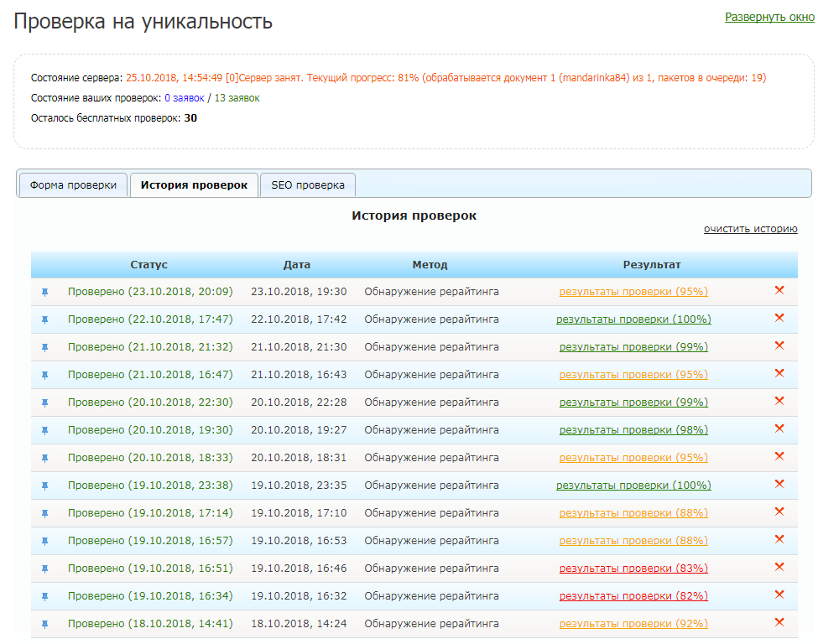Pin the check dated 19.10.2018, 17:10

(44, 513)
